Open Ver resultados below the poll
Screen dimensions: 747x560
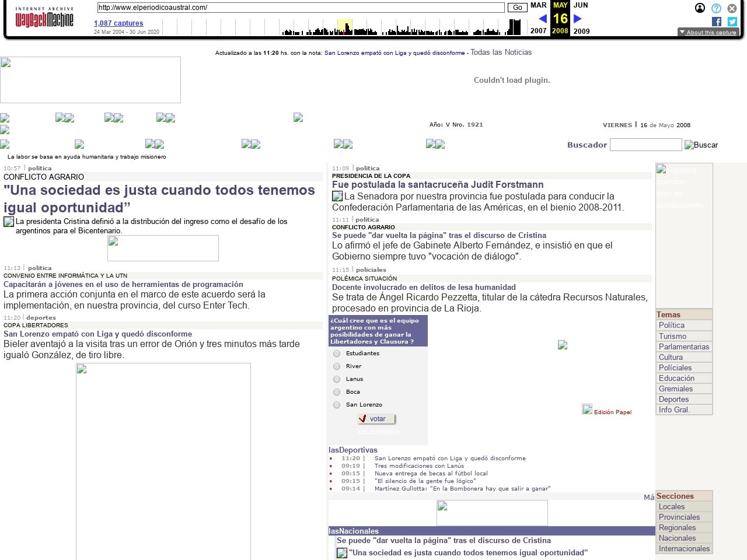pyautogui.click(x=378, y=431)
